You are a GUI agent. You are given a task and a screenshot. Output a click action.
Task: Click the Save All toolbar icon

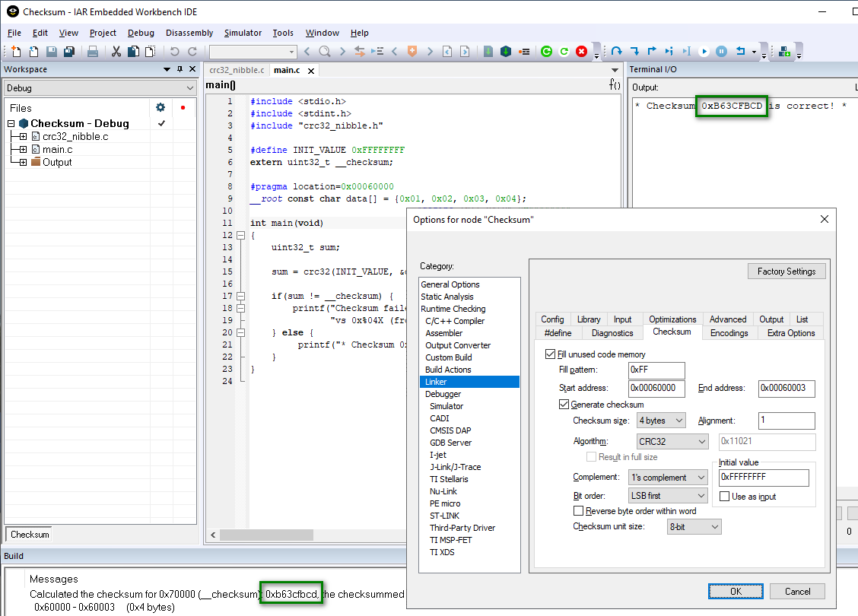point(68,52)
